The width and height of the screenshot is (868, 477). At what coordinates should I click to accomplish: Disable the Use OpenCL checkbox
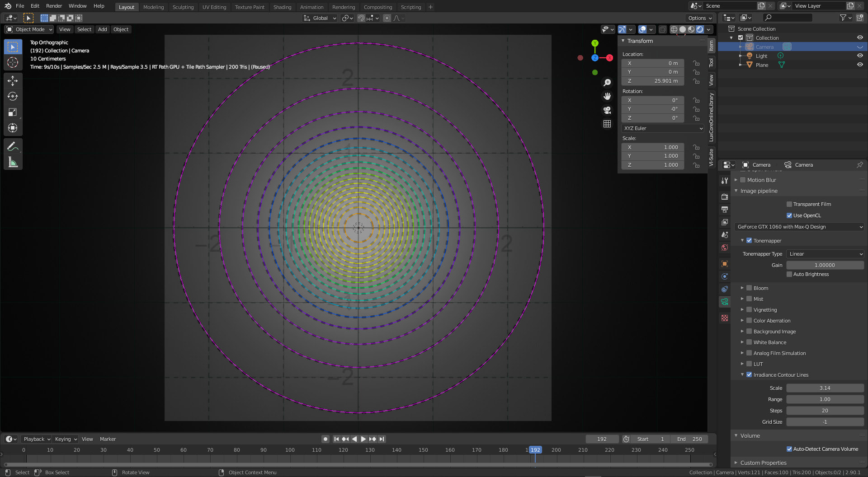[789, 215]
